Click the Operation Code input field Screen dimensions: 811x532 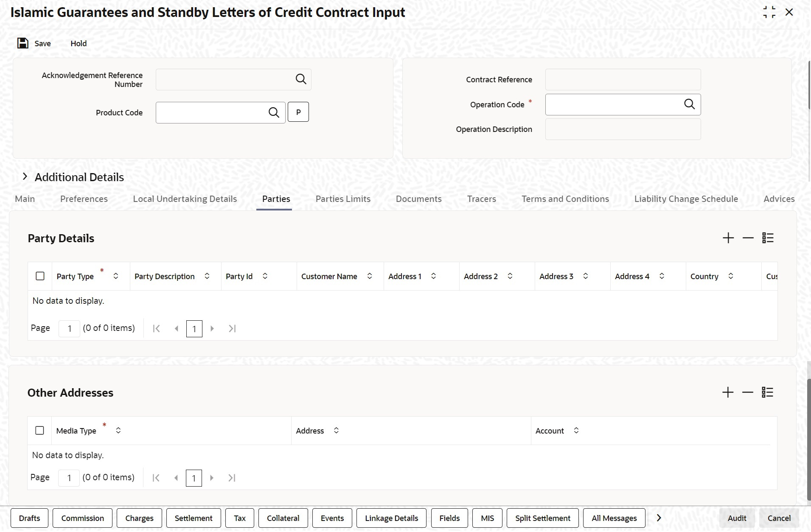[x=613, y=104]
